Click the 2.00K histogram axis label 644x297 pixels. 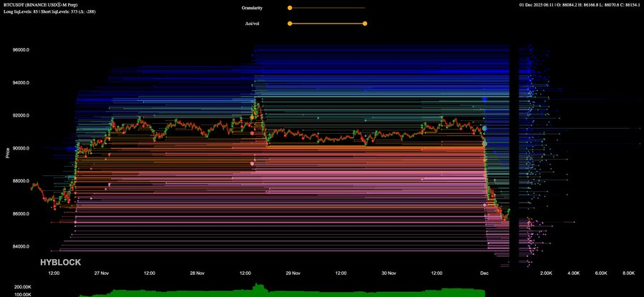pos(546,273)
